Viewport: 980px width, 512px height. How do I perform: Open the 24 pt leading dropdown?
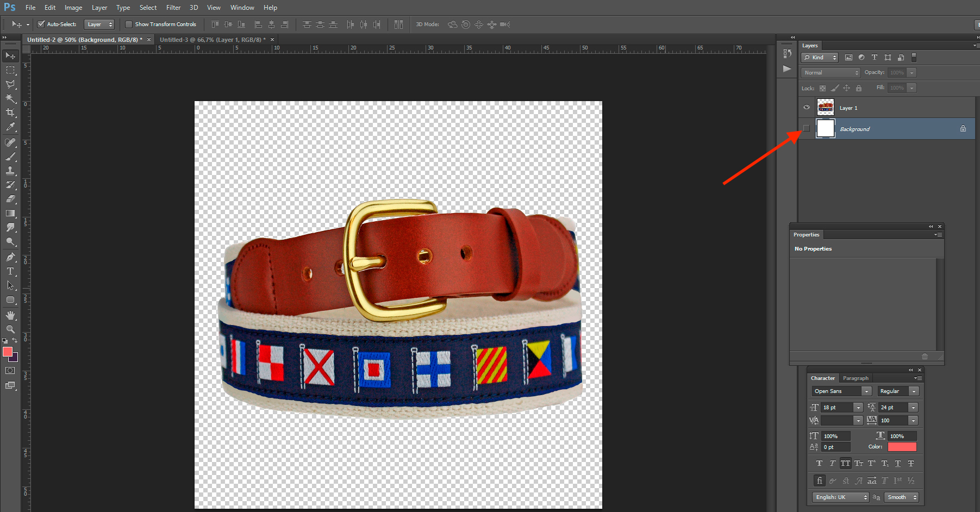point(913,408)
